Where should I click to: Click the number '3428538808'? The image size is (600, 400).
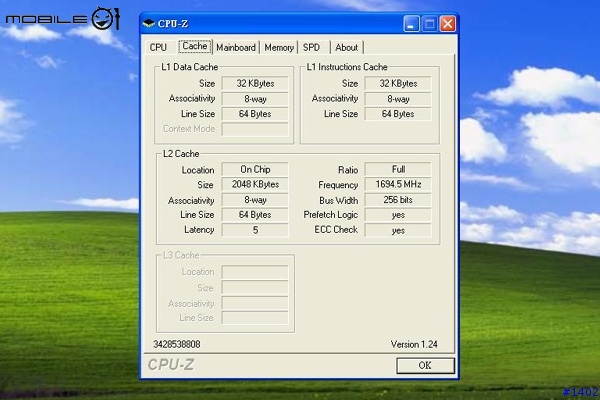coord(176,344)
